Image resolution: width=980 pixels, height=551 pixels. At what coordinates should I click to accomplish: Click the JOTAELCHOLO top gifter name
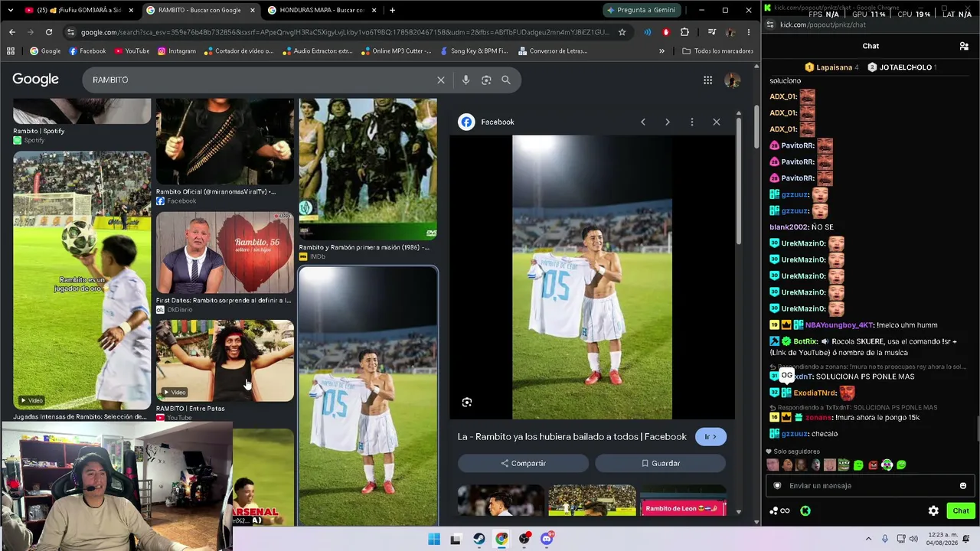906,67
